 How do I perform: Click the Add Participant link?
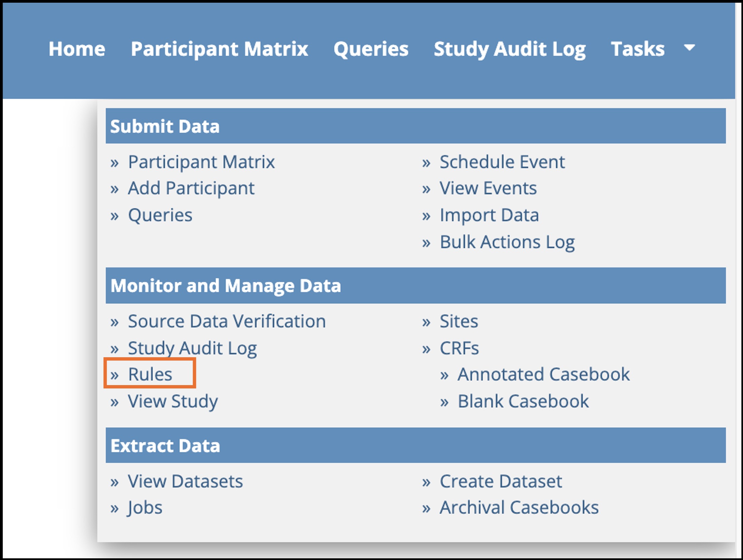pos(191,188)
